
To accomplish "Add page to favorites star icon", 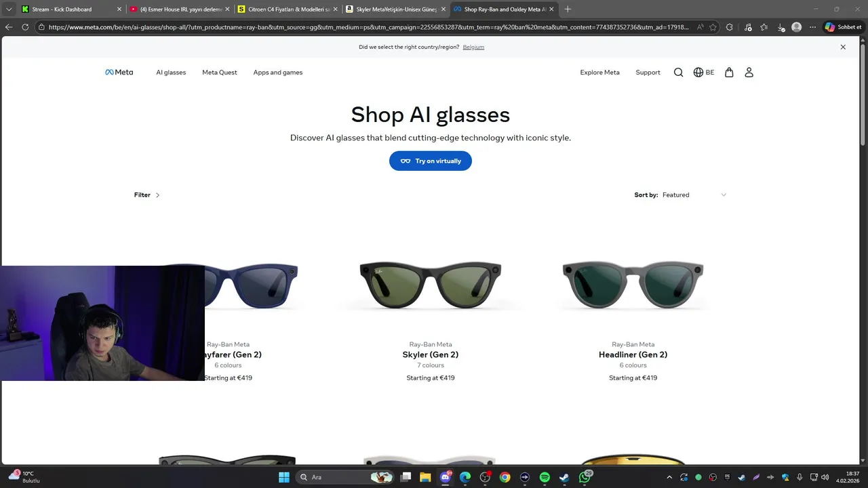I will click(x=713, y=27).
